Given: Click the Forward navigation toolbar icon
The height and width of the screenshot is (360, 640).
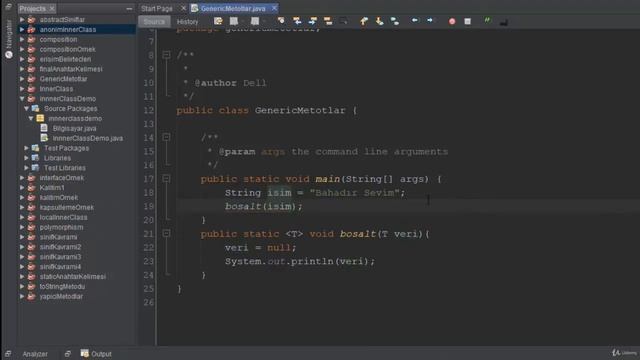Looking at the screenshot, I should coord(255,21).
